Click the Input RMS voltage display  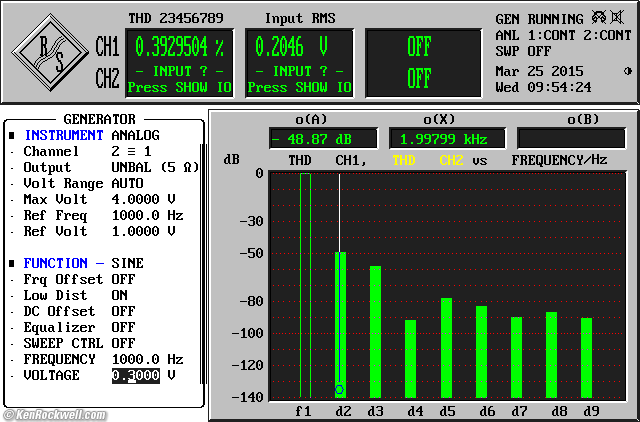(x=292, y=47)
